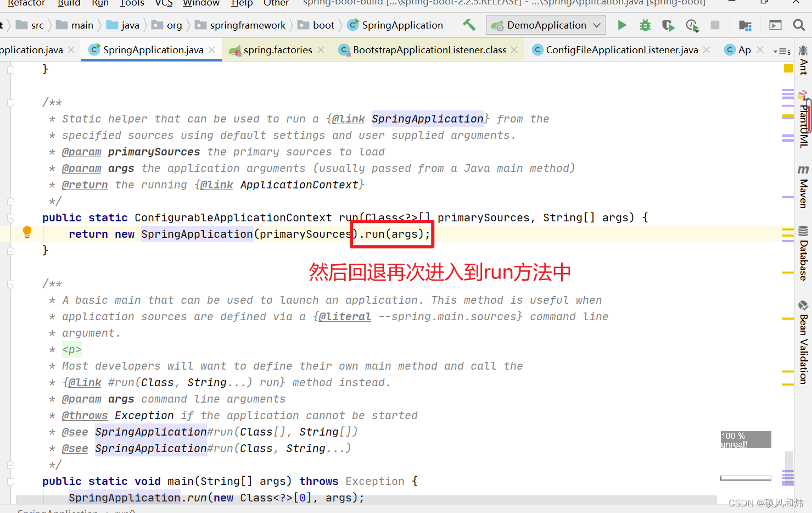
Task: Open the DemoApplication run configuration dropdown
Action: coord(546,25)
